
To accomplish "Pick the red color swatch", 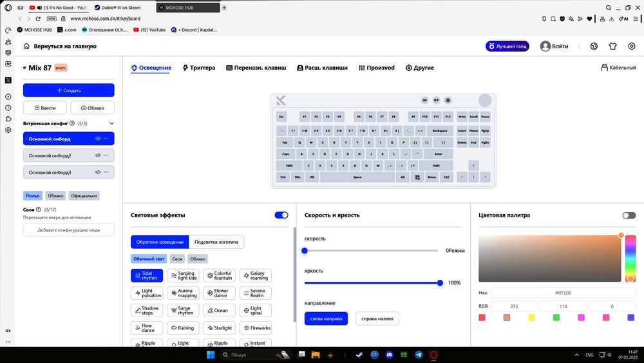I will click(482, 317).
